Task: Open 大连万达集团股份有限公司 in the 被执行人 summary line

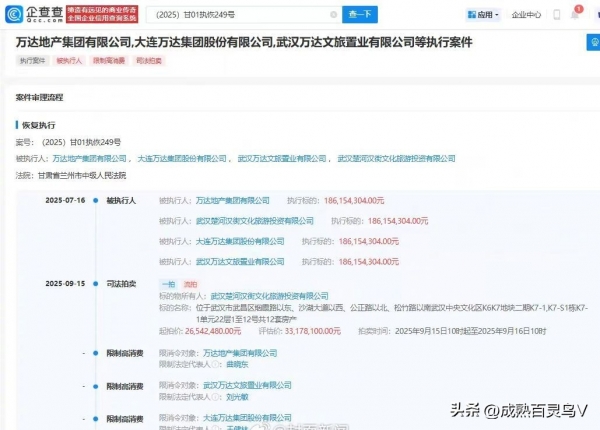Action: tap(182, 158)
